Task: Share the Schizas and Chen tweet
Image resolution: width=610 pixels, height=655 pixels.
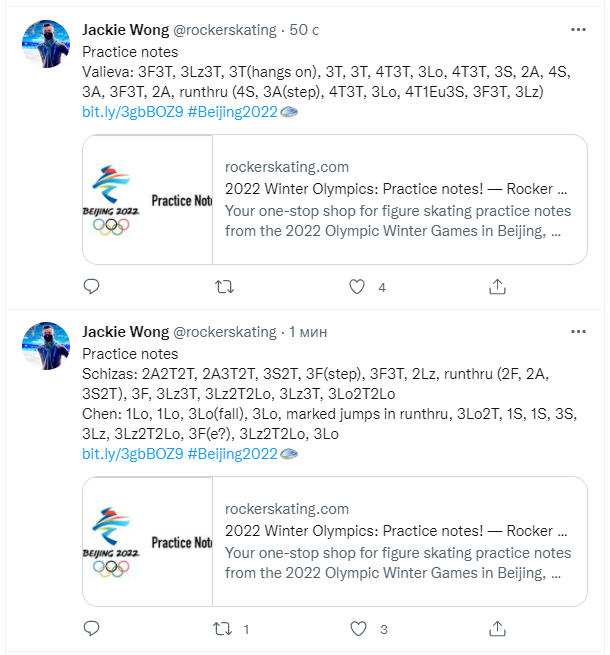Action: coord(497,629)
